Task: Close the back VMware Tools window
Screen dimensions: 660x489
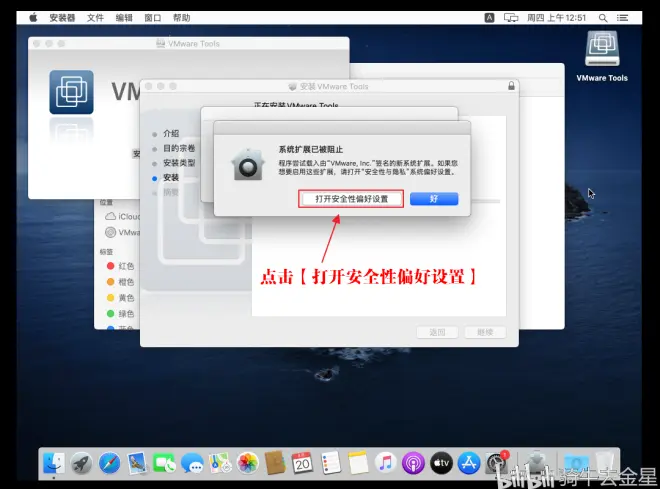Action: [x=36, y=43]
